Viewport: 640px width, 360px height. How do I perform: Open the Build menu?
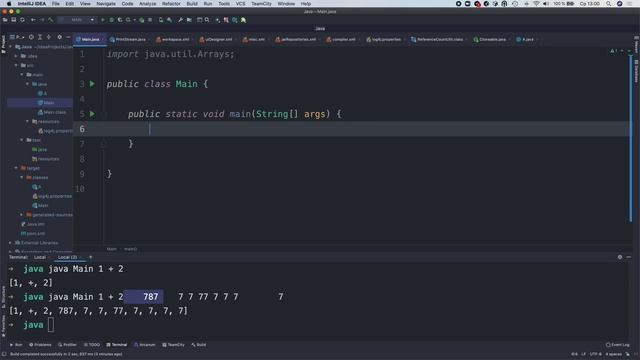coord(192,4)
